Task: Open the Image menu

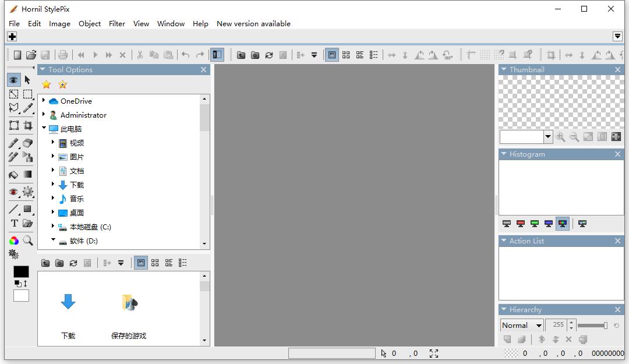Action: point(59,24)
